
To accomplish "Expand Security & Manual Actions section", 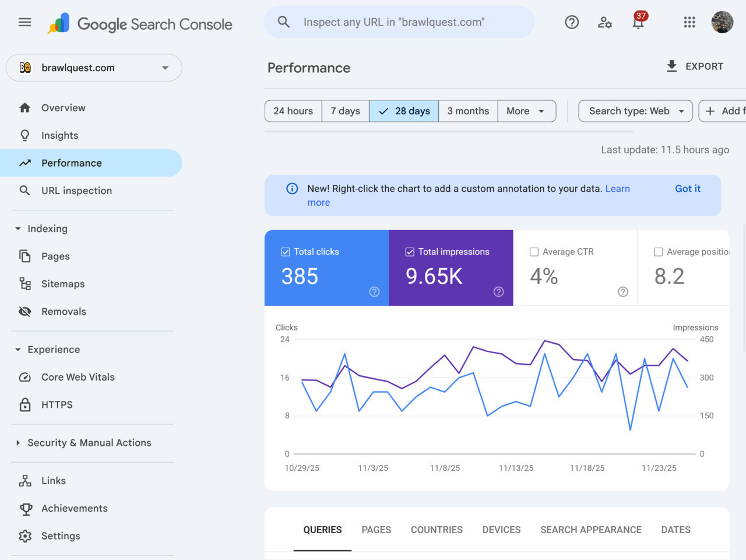I will click(x=89, y=443).
